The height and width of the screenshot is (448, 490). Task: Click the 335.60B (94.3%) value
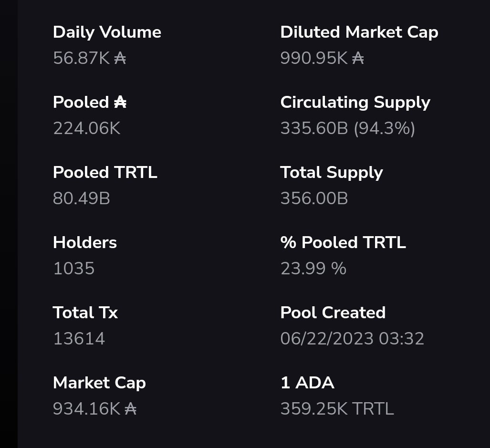tap(348, 128)
